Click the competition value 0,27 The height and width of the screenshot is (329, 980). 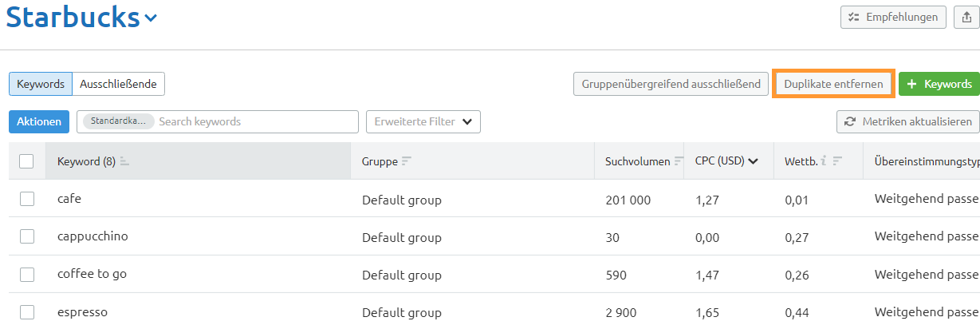pos(797,237)
